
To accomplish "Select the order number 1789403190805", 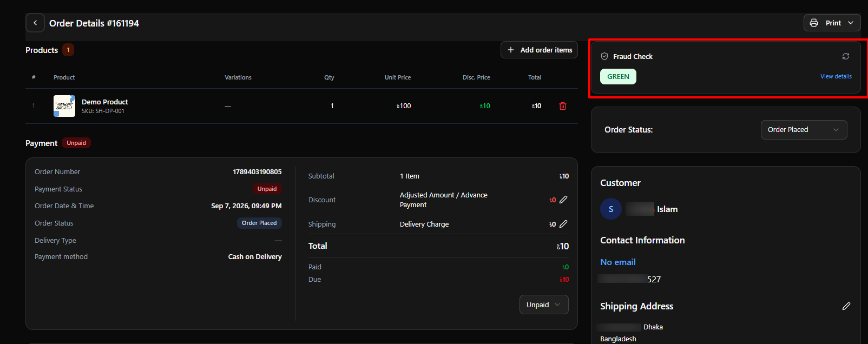I will 257,171.
